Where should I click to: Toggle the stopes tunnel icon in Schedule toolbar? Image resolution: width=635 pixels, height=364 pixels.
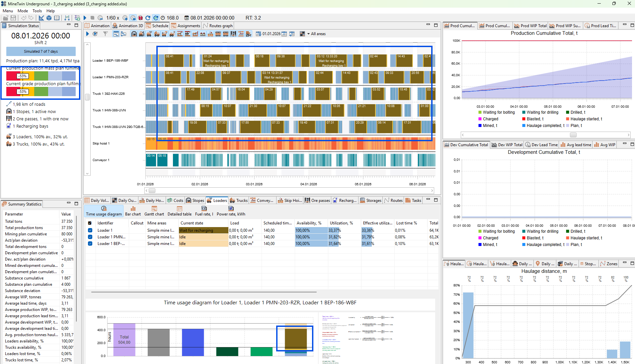pyautogui.click(x=134, y=34)
